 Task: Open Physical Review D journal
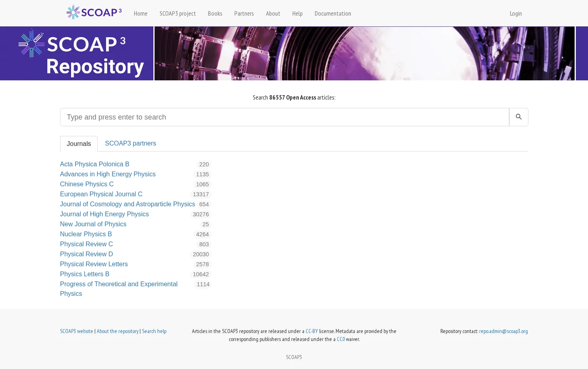86,254
